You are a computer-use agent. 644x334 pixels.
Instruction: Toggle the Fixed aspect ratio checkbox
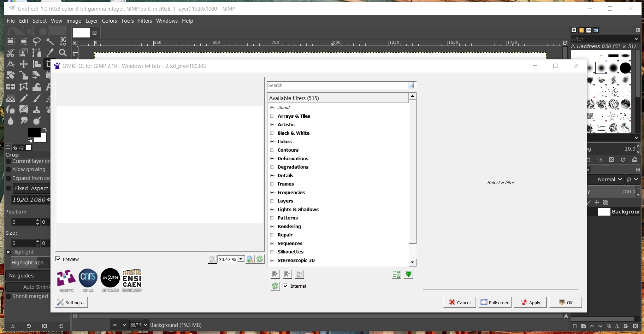[x=8, y=188]
